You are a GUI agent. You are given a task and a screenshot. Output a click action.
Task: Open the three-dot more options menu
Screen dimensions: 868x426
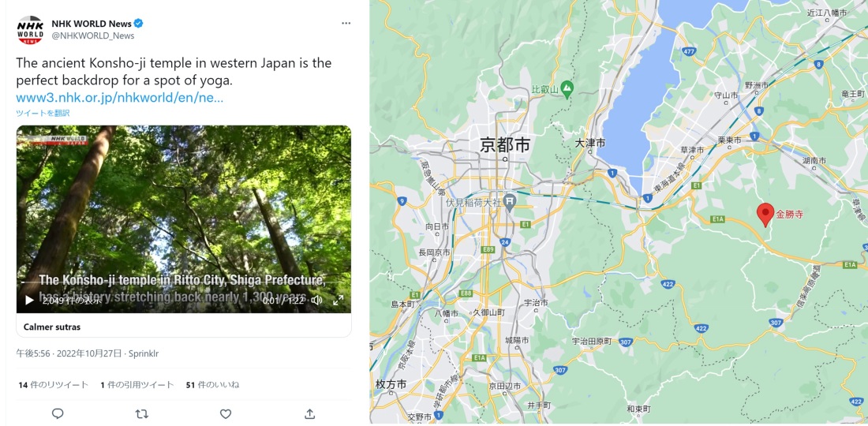coord(346,23)
